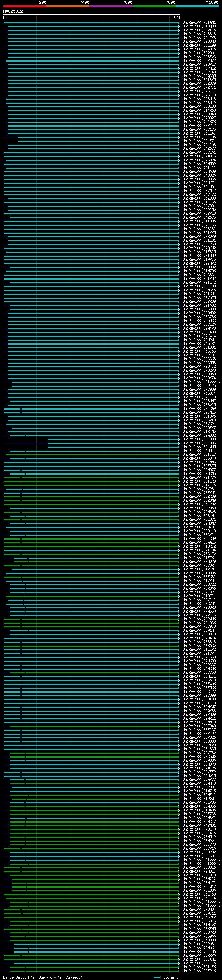
Task: Click the UniRef100_O22143 label
Action: [x=199, y=72]
